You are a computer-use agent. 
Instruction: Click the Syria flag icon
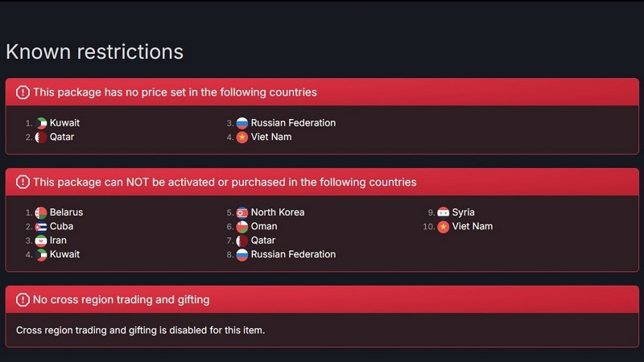pos(444,212)
